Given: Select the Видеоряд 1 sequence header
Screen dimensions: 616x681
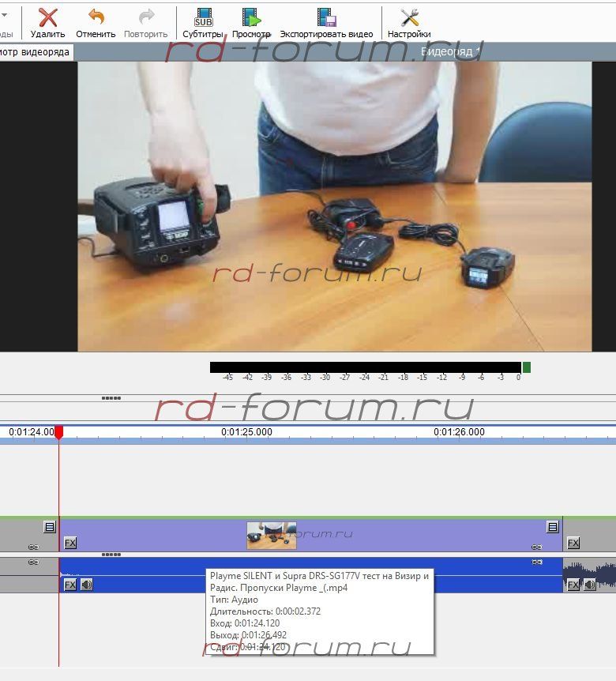Looking at the screenshot, I should pyautogui.click(x=450, y=51).
